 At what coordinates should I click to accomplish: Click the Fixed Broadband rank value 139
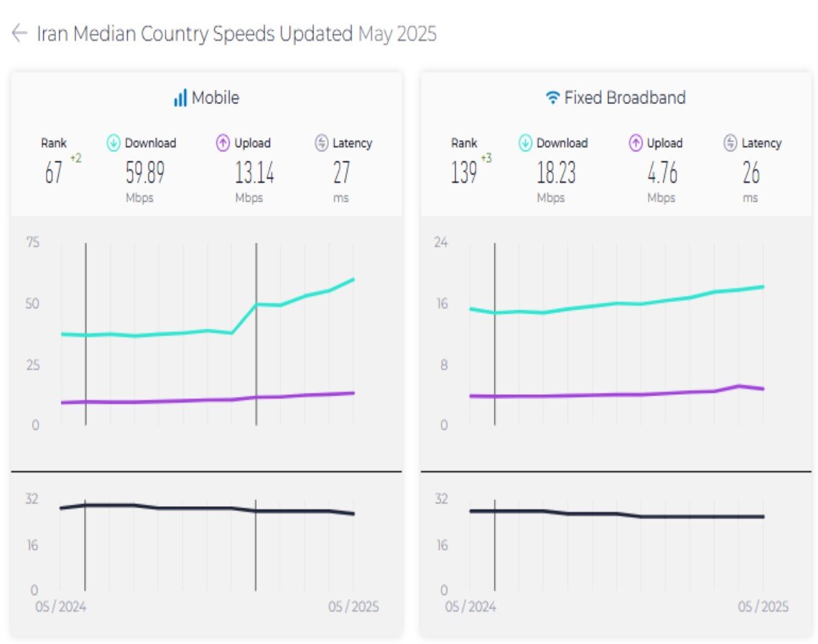464,173
